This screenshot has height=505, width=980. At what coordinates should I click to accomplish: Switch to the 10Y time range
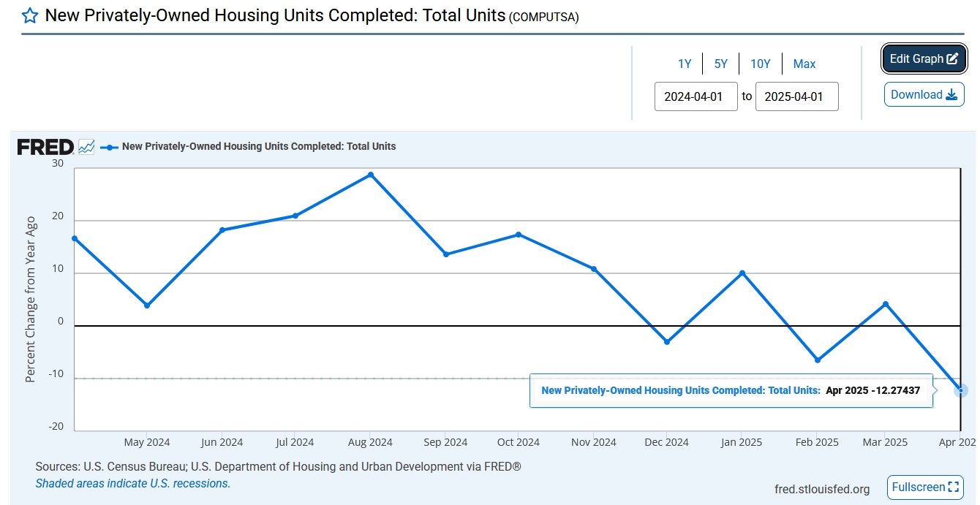click(x=761, y=64)
